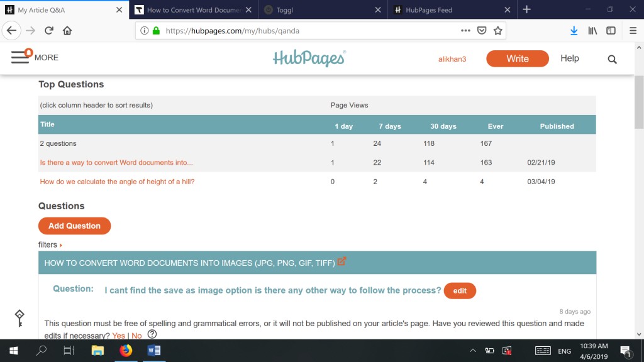The image size is (644, 362).
Task: Open 'Is there a way to convert Word documents' question
Action: click(116, 163)
